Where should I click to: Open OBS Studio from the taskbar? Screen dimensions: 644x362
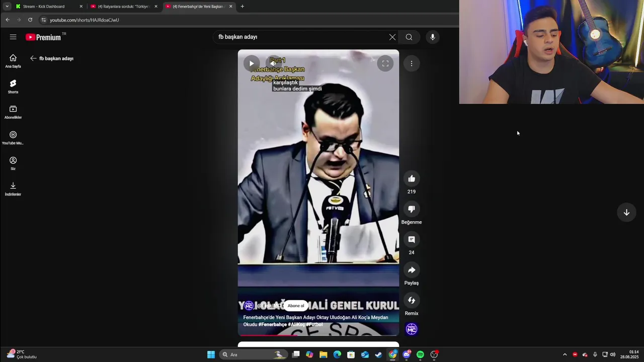click(x=434, y=354)
